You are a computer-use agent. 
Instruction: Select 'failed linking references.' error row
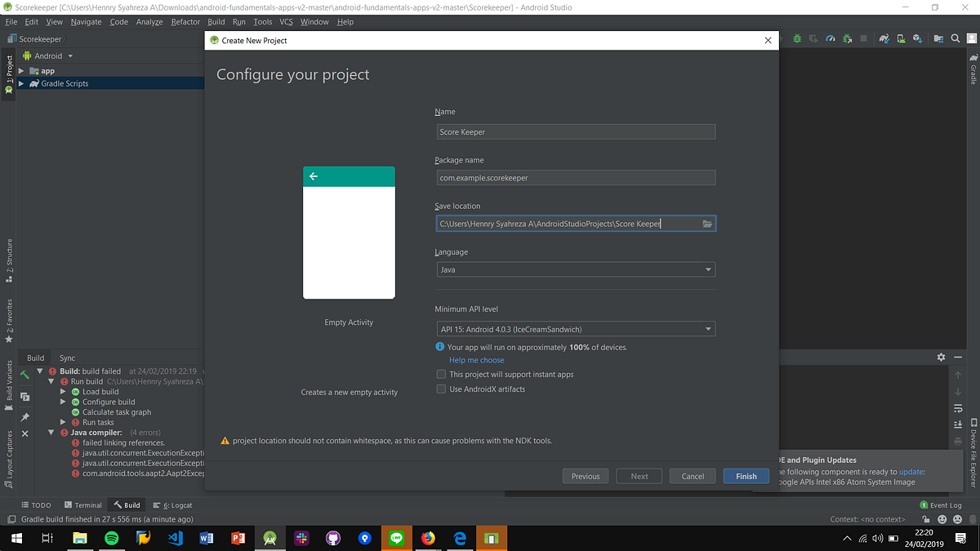(x=123, y=442)
